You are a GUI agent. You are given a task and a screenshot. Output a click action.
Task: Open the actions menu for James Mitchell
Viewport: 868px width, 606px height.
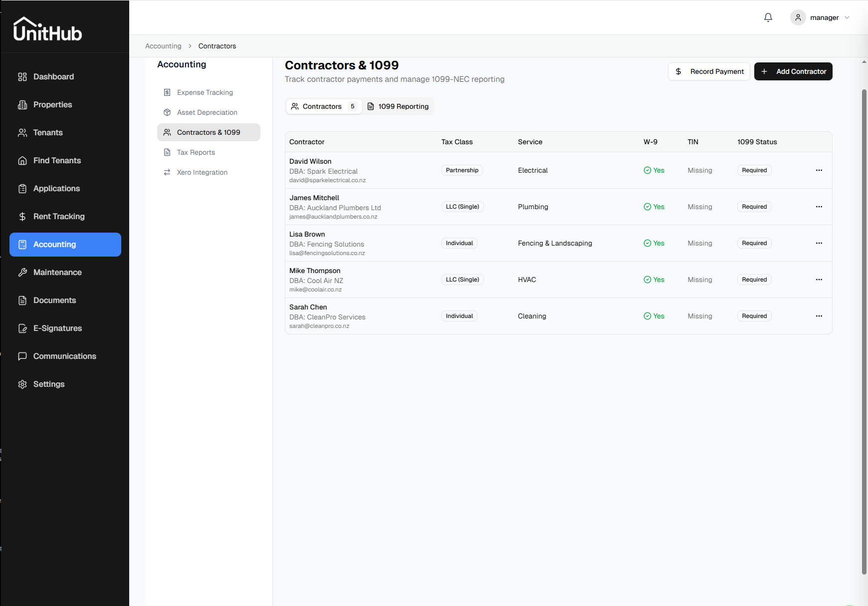819,207
